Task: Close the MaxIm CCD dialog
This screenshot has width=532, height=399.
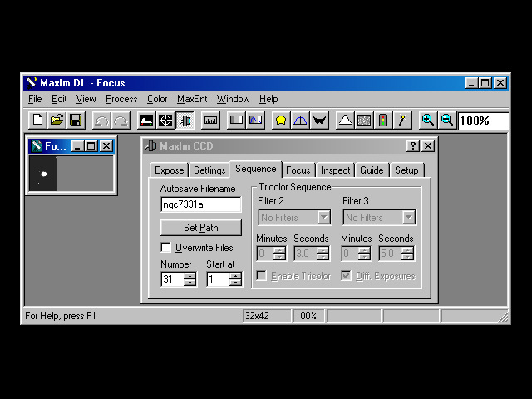Action: 428,146
